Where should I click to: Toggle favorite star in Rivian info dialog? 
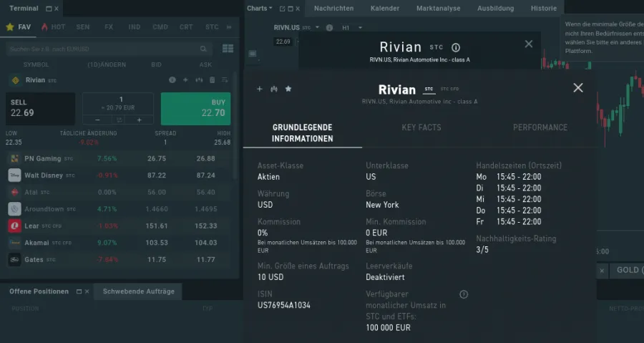288,89
